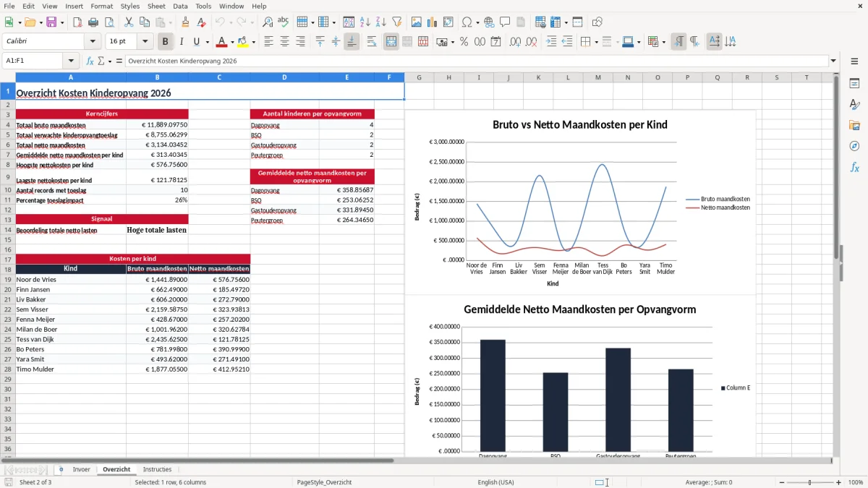This screenshot has width=868, height=488.
Task: Open the sidebar settings menu button
Action: tap(854, 61)
